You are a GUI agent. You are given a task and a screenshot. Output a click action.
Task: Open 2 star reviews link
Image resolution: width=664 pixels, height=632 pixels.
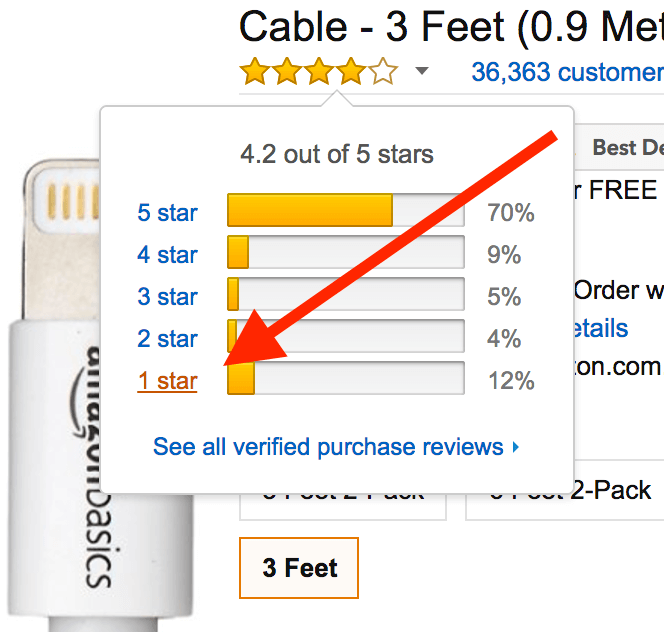point(167,338)
